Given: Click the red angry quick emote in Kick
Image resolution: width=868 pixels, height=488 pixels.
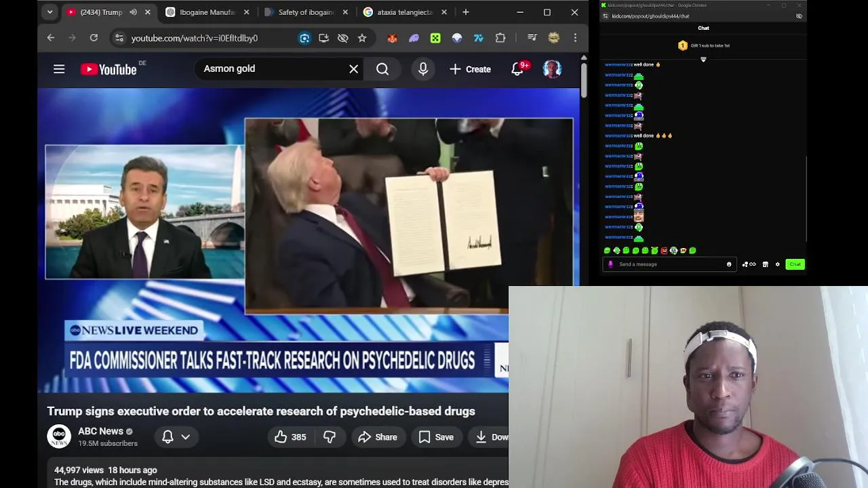Looking at the screenshot, I should click(664, 251).
